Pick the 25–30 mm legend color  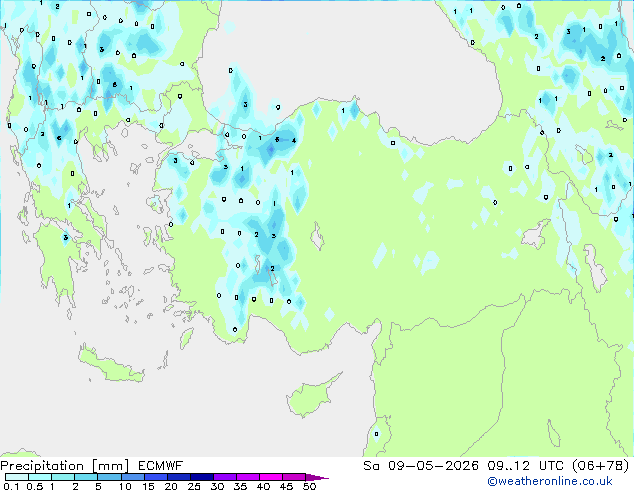coord(201,477)
